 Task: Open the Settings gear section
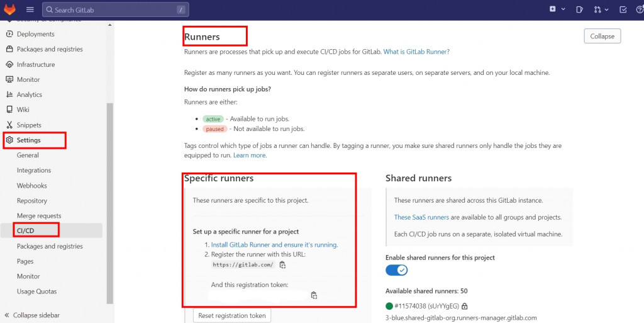point(28,140)
